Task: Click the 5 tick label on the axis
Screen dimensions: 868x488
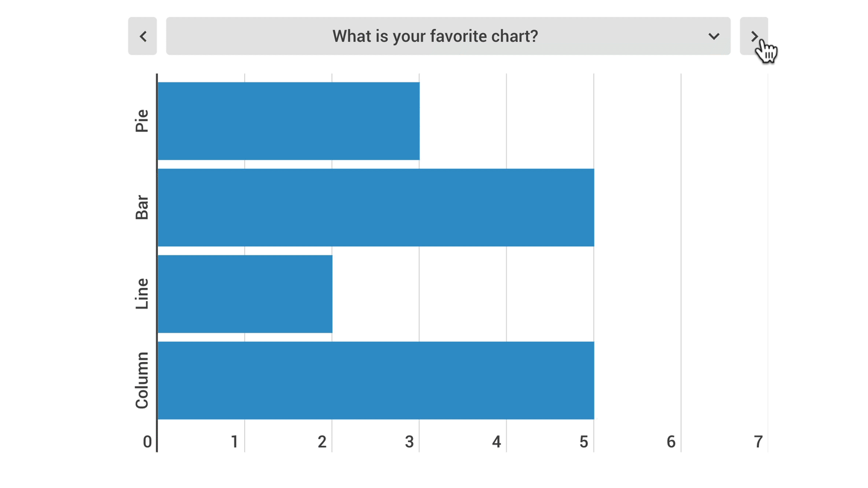Action: point(583,442)
